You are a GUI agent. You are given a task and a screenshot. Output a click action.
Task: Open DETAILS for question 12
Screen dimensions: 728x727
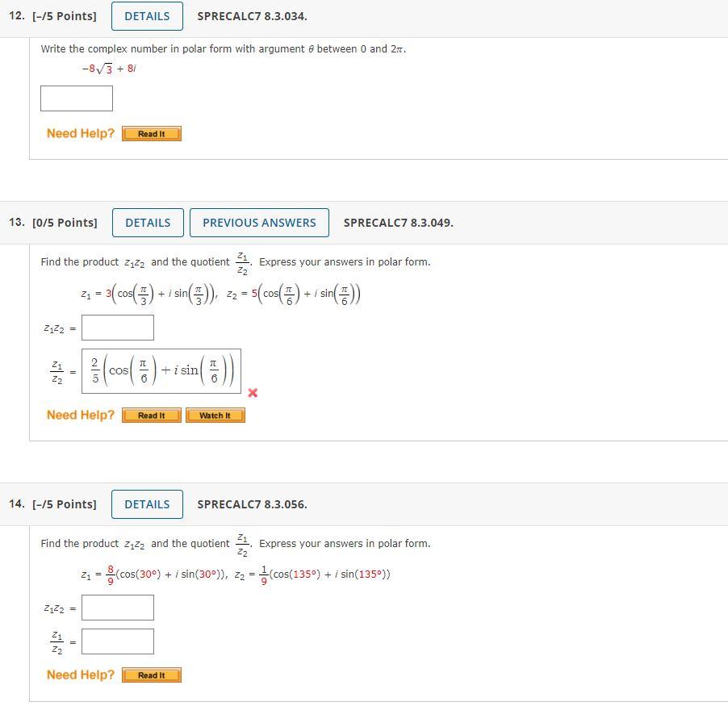tap(146, 15)
